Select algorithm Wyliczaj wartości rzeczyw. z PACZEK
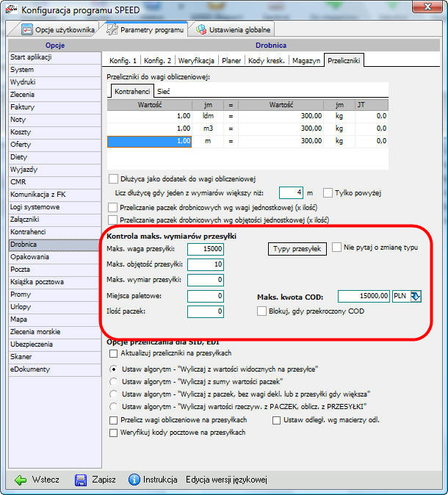Image resolution: width=448 pixels, height=495 pixels. click(x=113, y=406)
